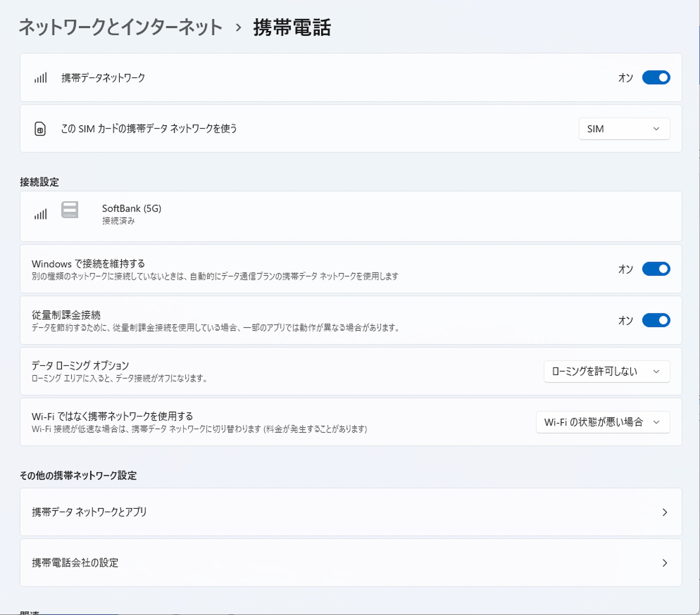The image size is (700, 615).
Task: Toggle 携帯データネットワーク off
Action: click(656, 77)
